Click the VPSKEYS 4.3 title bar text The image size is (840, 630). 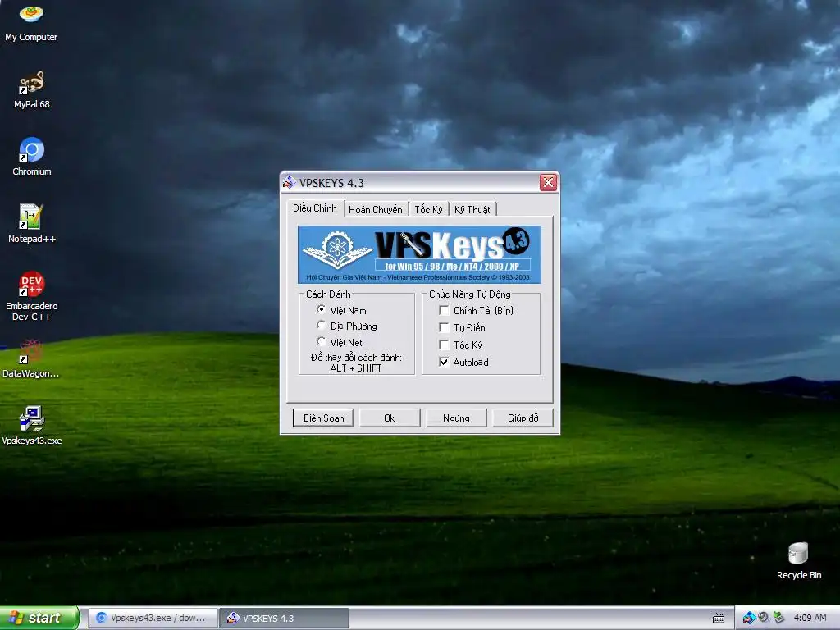pos(331,183)
